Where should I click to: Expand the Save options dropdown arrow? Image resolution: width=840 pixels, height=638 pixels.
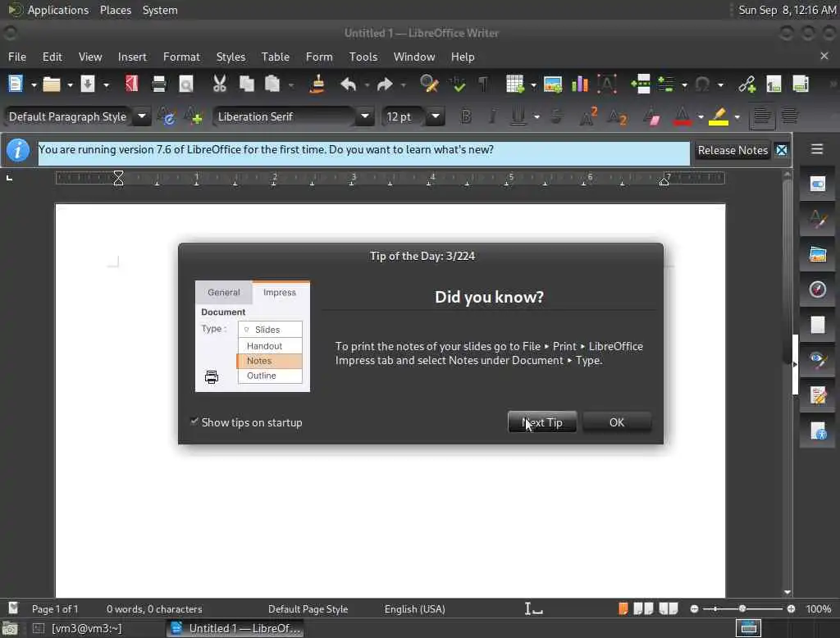[x=106, y=84]
